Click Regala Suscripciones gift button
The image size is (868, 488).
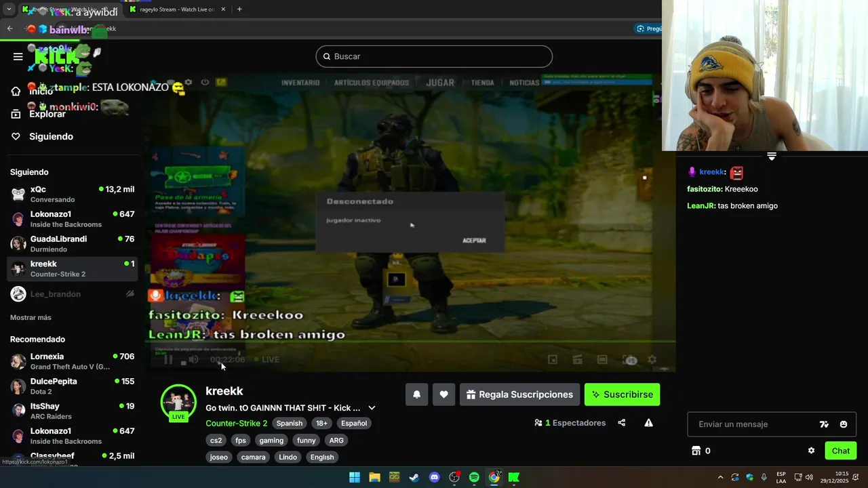point(520,394)
